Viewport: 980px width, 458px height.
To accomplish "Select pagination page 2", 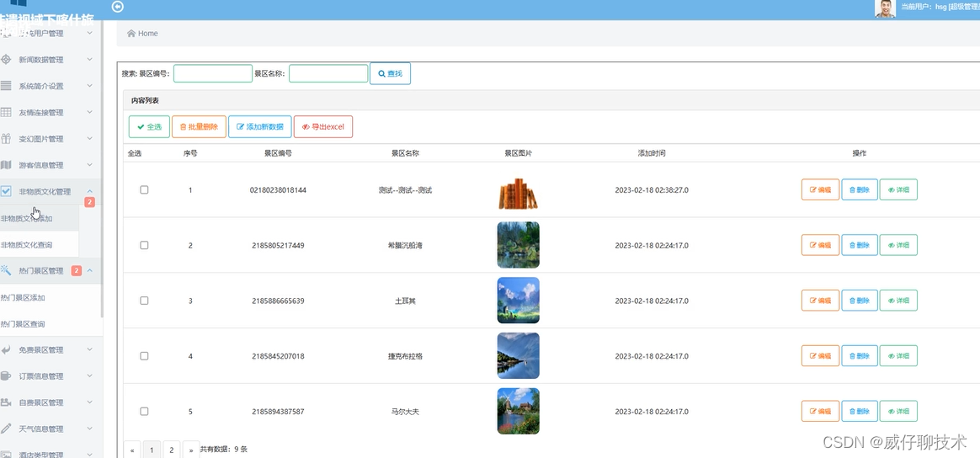I will click(x=171, y=450).
